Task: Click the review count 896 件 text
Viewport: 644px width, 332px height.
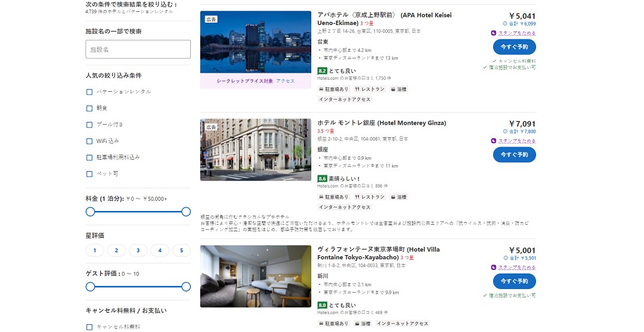Action: [381, 186]
